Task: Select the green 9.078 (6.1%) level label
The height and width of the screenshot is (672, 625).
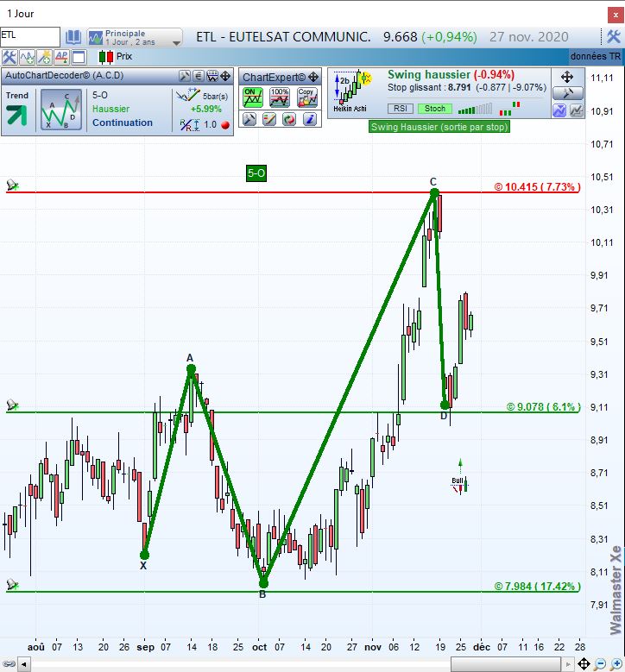Action: pyautogui.click(x=544, y=406)
